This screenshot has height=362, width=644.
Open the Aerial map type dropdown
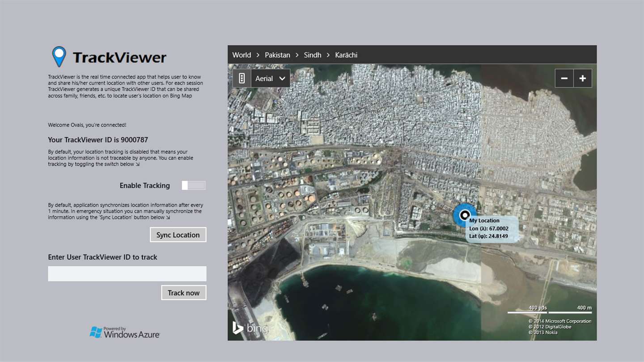pyautogui.click(x=271, y=78)
